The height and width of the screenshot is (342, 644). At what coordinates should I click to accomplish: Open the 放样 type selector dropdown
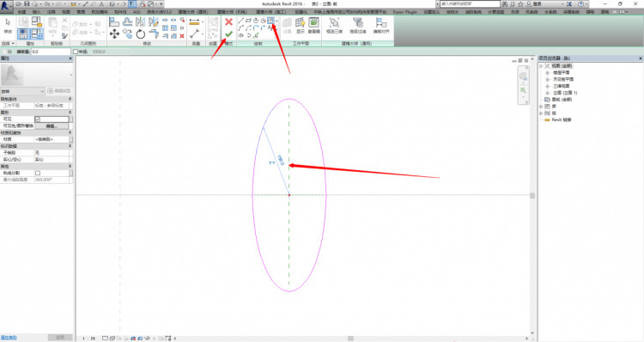(x=22, y=91)
